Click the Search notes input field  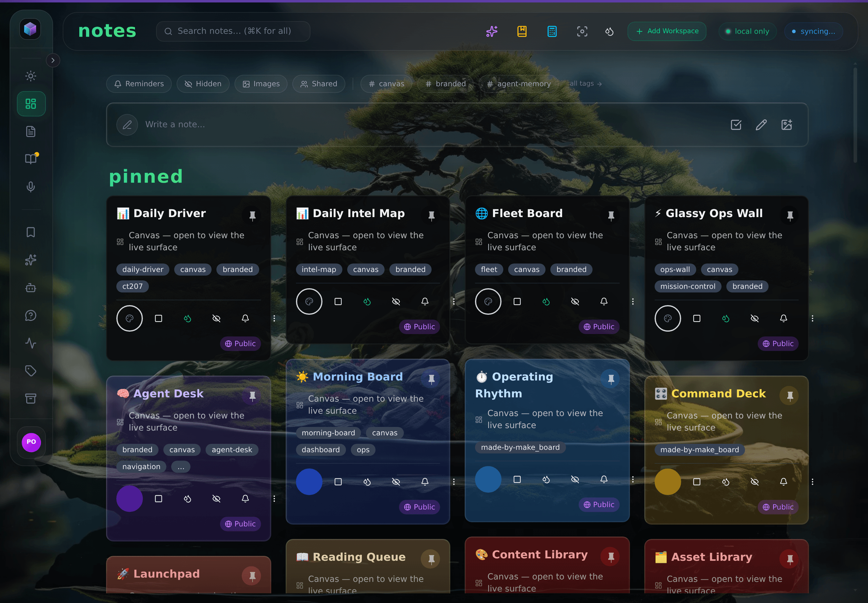coord(233,31)
